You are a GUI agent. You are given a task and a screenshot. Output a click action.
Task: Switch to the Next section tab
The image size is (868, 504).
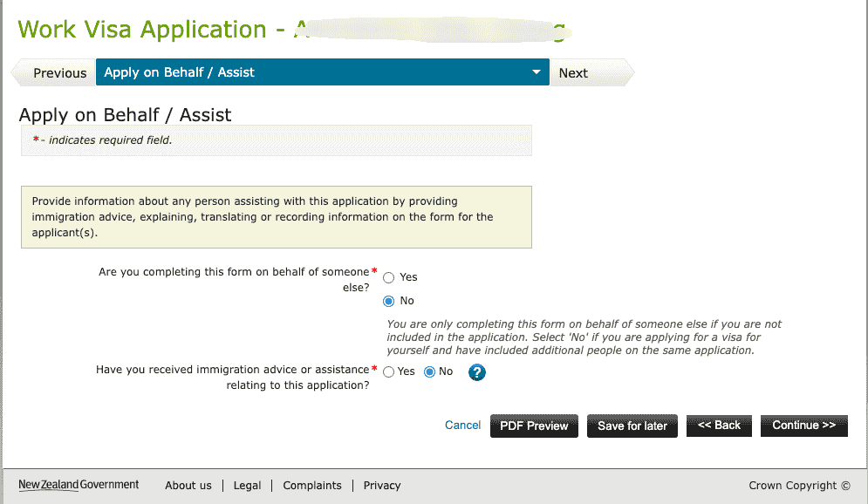pyautogui.click(x=572, y=72)
